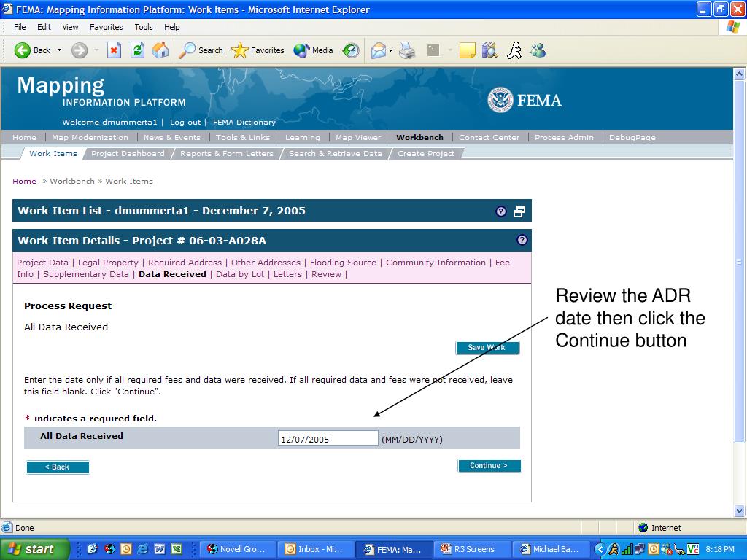Click the IE Forward arrow icon
747x560 pixels.
[80, 50]
